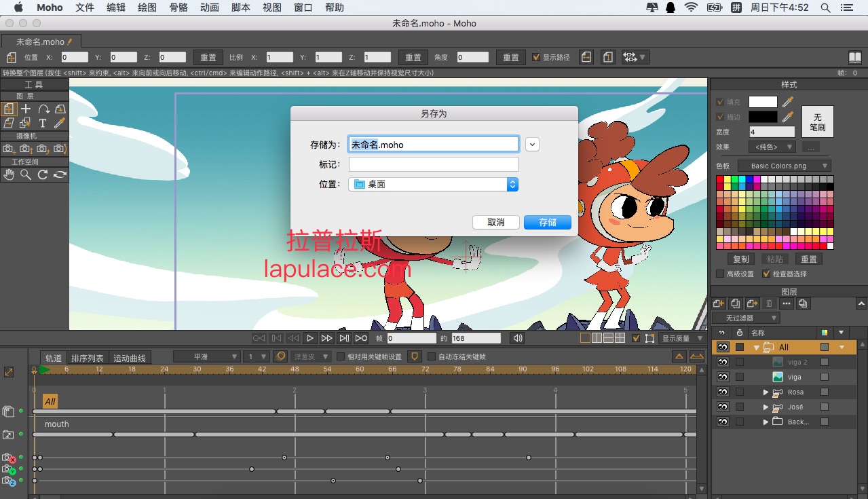The height and width of the screenshot is (499, 868).
Task: Click the play button in timeline controls
Action: pyautogui.click(x=310, y=338)
